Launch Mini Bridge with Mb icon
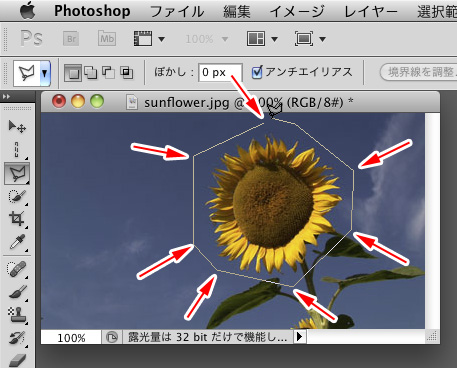Image resolution: width=457 pixels, height=368 pixels. [107, 39]
